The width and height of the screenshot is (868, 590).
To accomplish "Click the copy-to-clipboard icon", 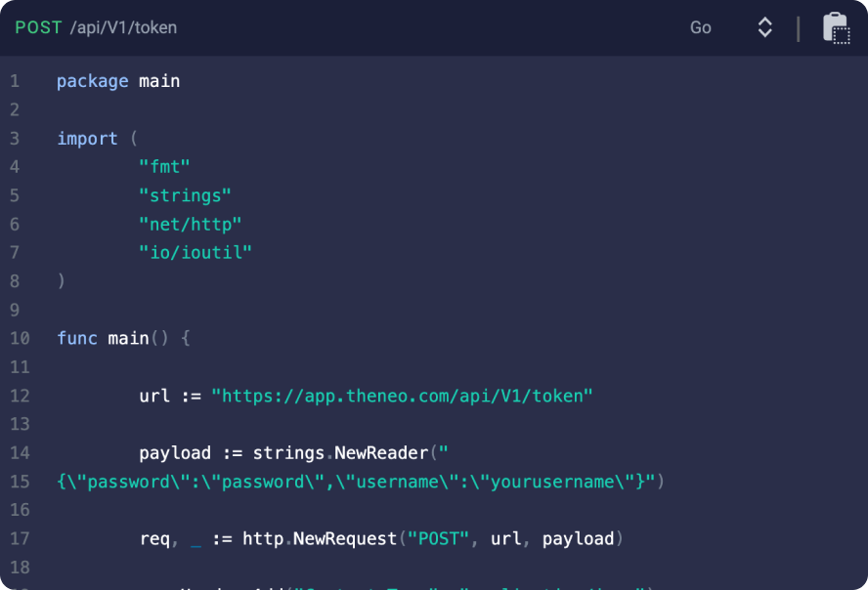I will [x=836, y=27].
